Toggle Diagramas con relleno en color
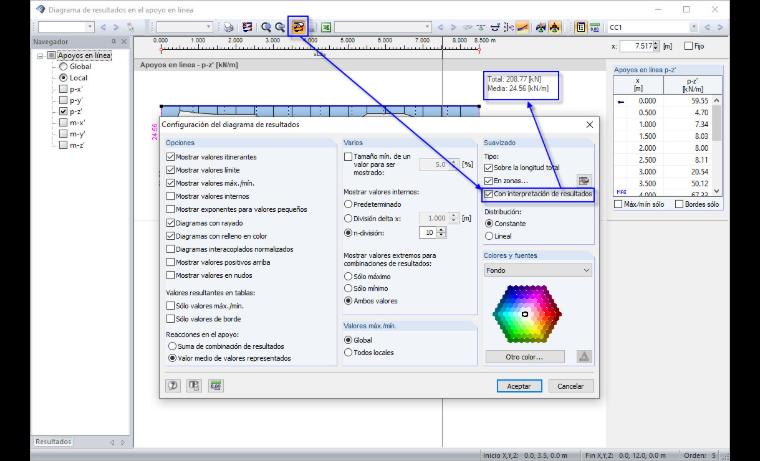This screenshot has width=760, height=461. tap(170, 236)
